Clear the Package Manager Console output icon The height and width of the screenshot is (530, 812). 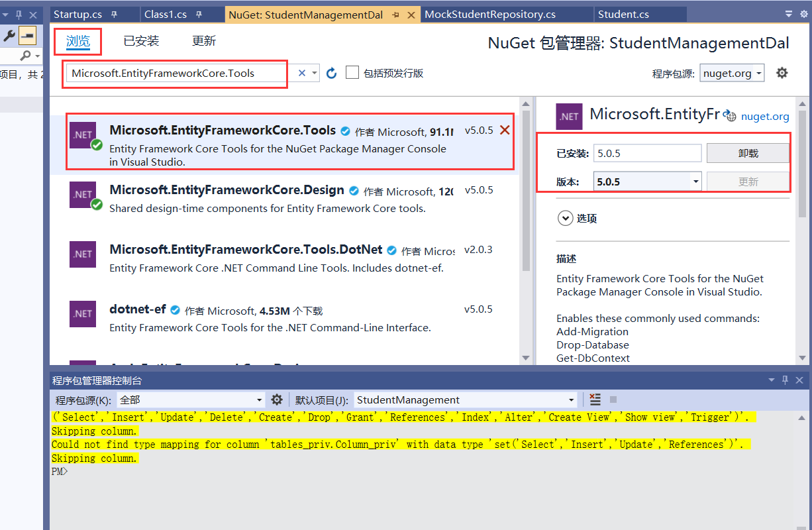pyautogui.click(x=594, y=399)
